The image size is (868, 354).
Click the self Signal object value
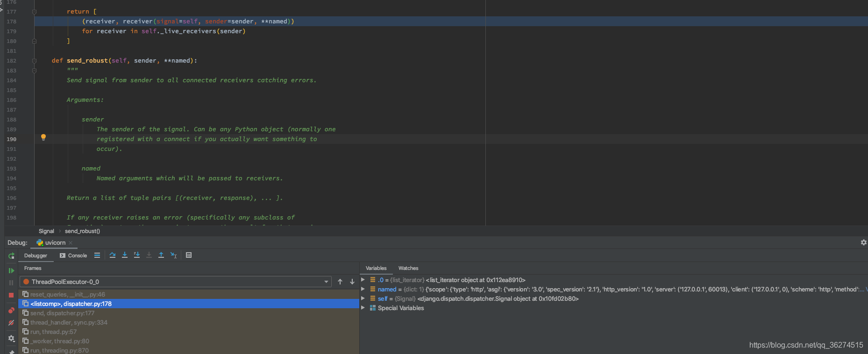tap(498, 299)
